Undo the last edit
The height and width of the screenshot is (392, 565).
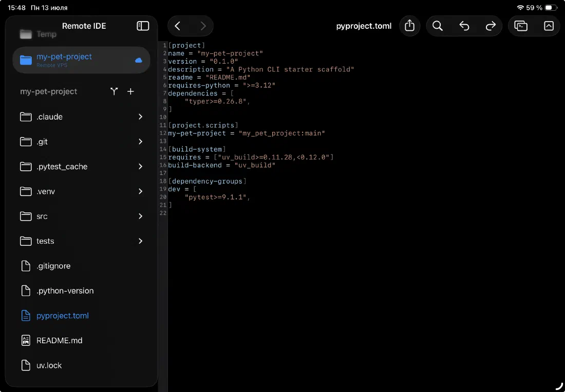point(464,26)
